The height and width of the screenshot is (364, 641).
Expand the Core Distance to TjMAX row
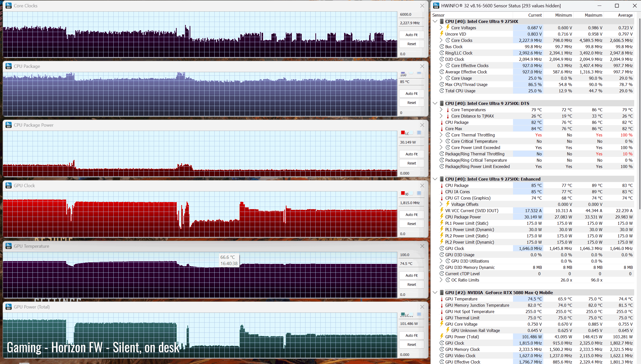click(x=441, y=116)
